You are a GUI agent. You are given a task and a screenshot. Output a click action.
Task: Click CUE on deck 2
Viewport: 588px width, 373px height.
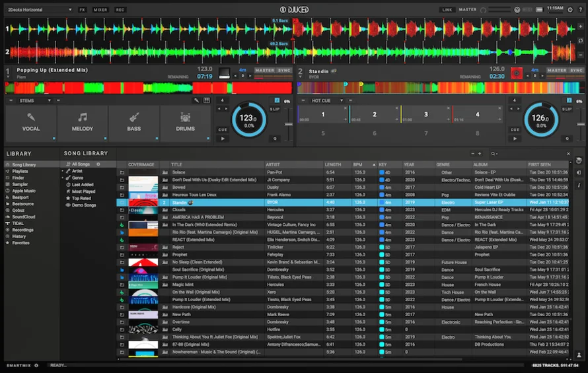point(515,129)
